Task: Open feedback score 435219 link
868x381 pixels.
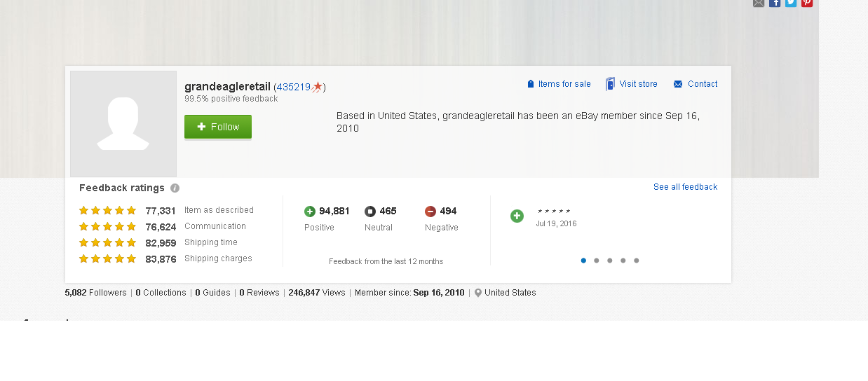Action: (x=294, y=87)
